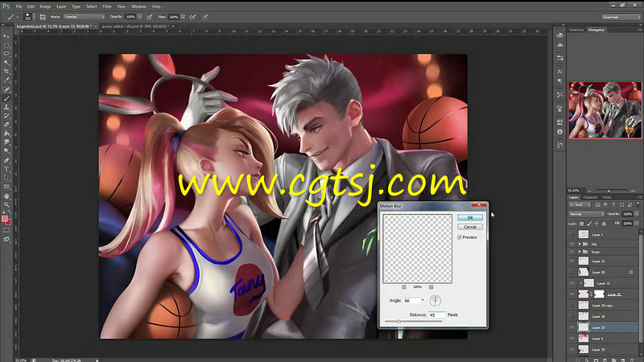Open the foreground color swatch

click(x=5, y=219)
